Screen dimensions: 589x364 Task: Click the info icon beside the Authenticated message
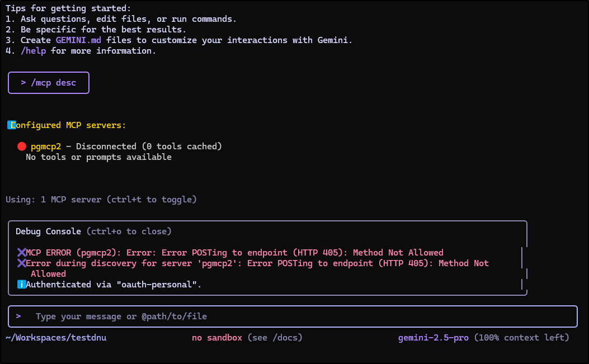click(x=21, y=285)
